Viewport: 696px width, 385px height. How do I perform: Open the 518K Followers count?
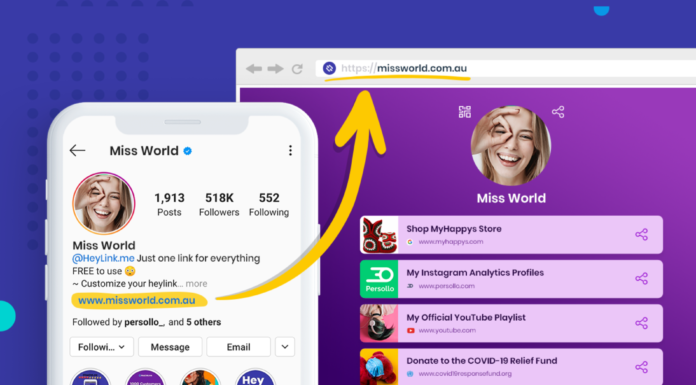pos(219,204)
